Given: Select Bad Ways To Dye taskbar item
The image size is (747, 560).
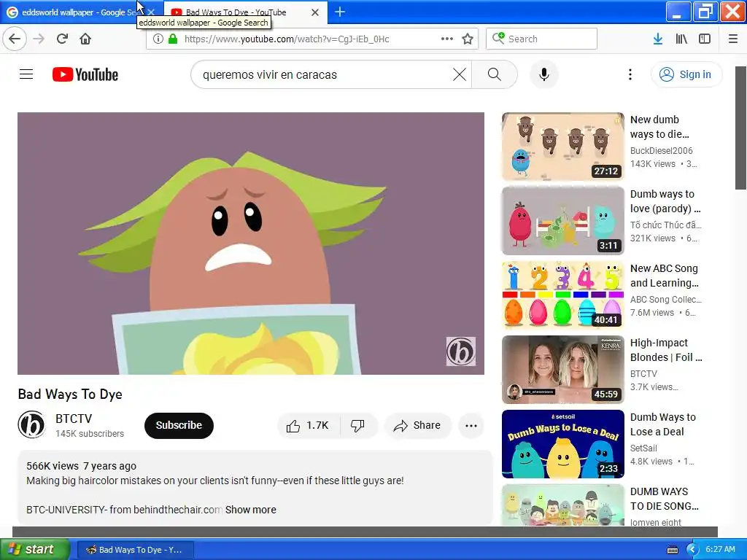Looking at the screenshot, I should 135,550.
